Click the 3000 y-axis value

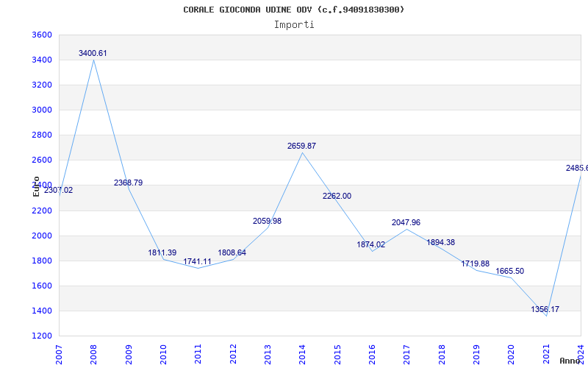(42, 110)
